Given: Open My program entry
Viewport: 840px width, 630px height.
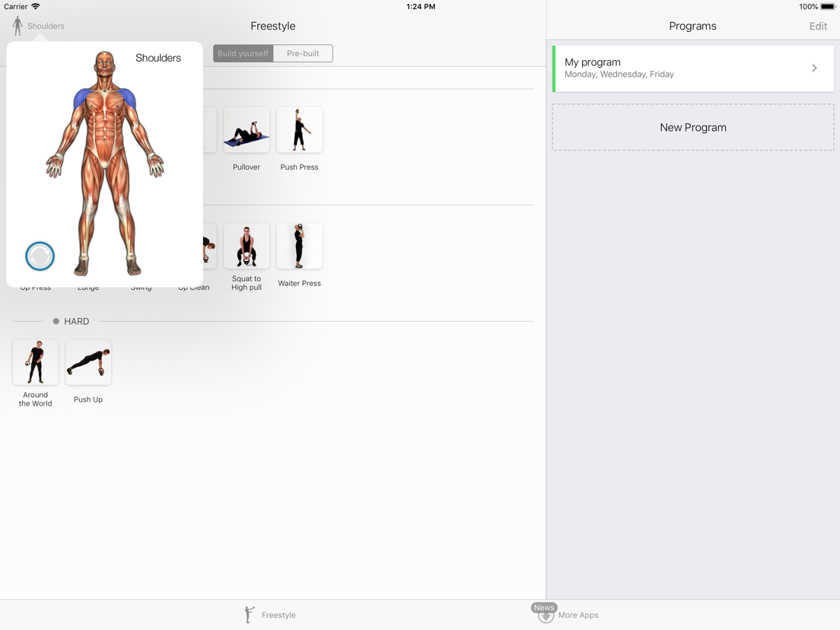Looking at the screenshot, I should click(x=693, y=68).
